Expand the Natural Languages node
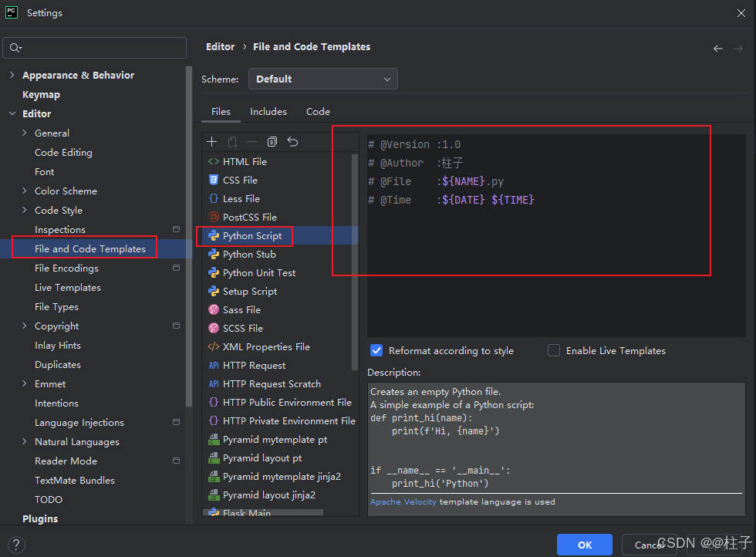This screenshot has width=756, height=557. coord(25,441)
